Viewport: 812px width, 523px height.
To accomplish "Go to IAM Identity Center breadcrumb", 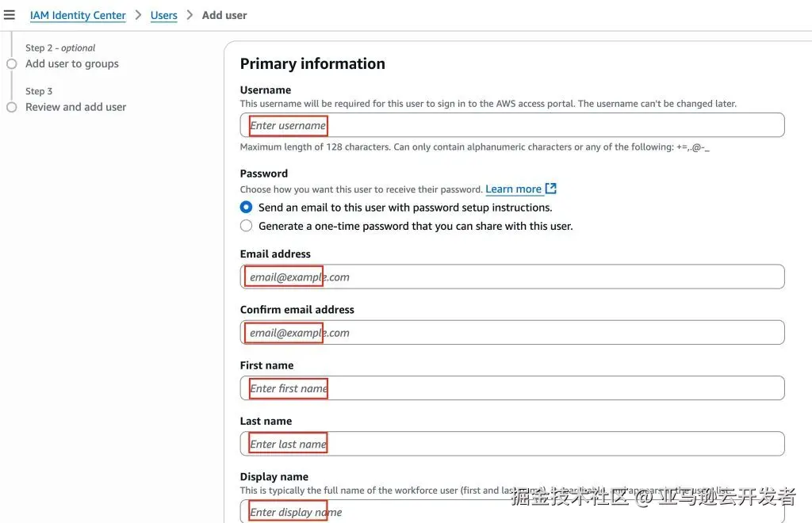I will [78, 15].
